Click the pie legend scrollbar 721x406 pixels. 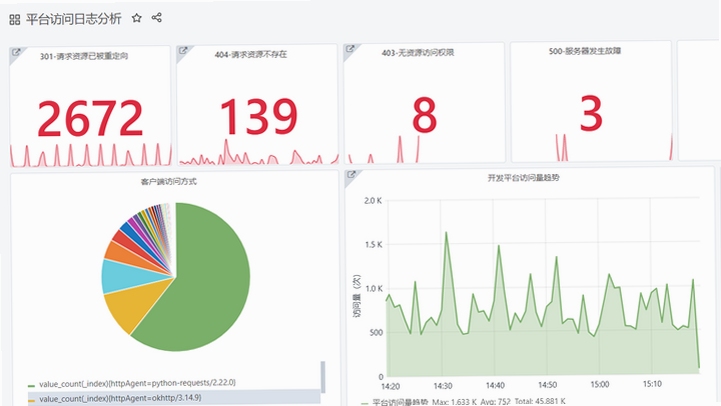point(323,377)
